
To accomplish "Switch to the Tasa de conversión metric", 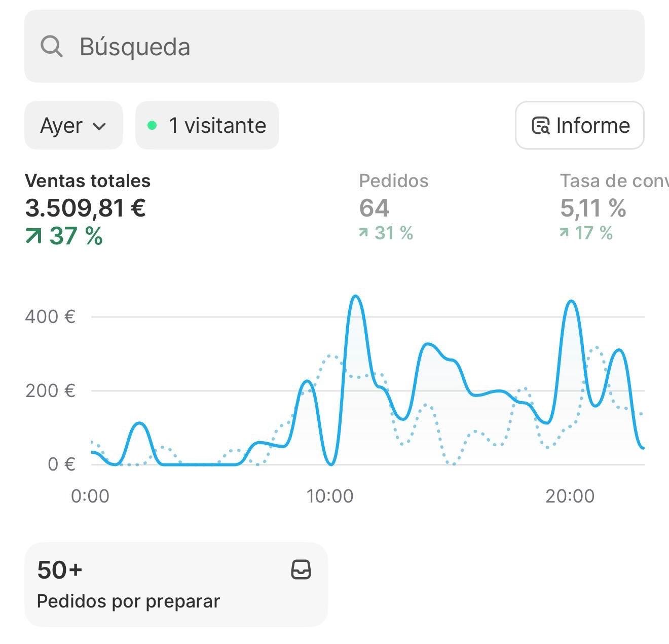I will tap(613, 181).
